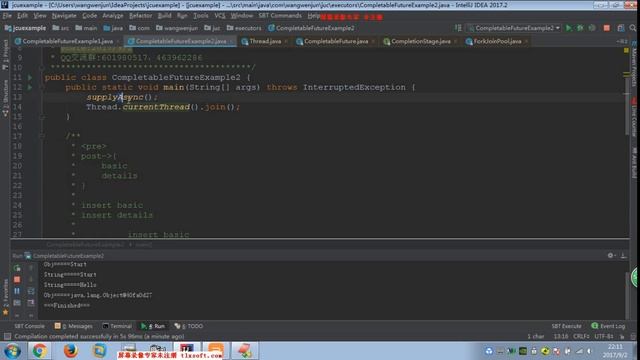Open the SBT Commands menu
640x360 pixels.
(x=280, y=16)
